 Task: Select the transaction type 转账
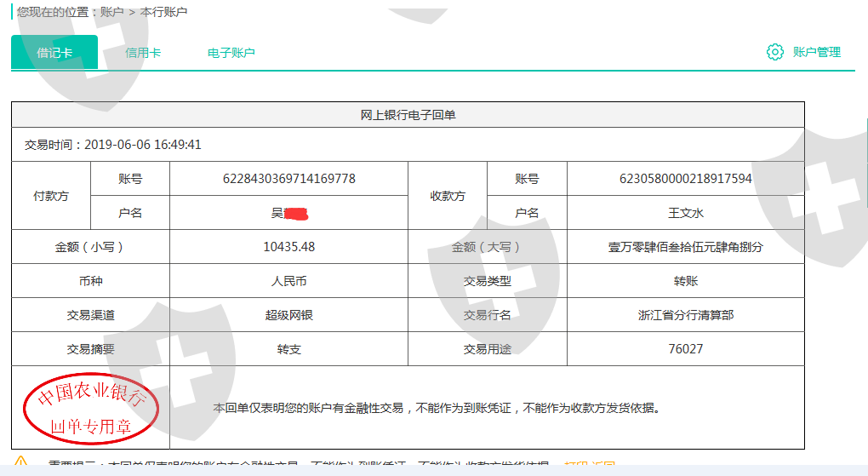(685, 281)
